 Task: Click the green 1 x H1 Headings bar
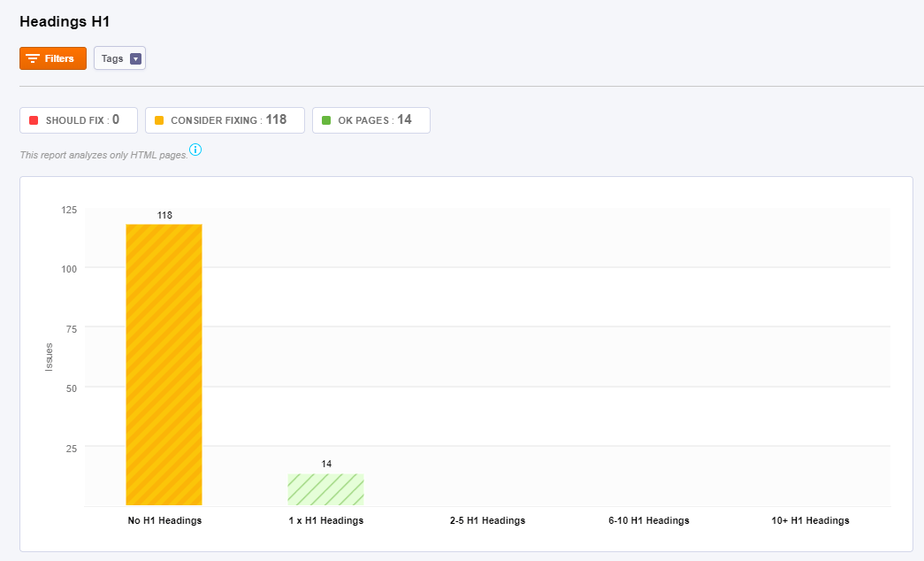[x=326, y=489]
